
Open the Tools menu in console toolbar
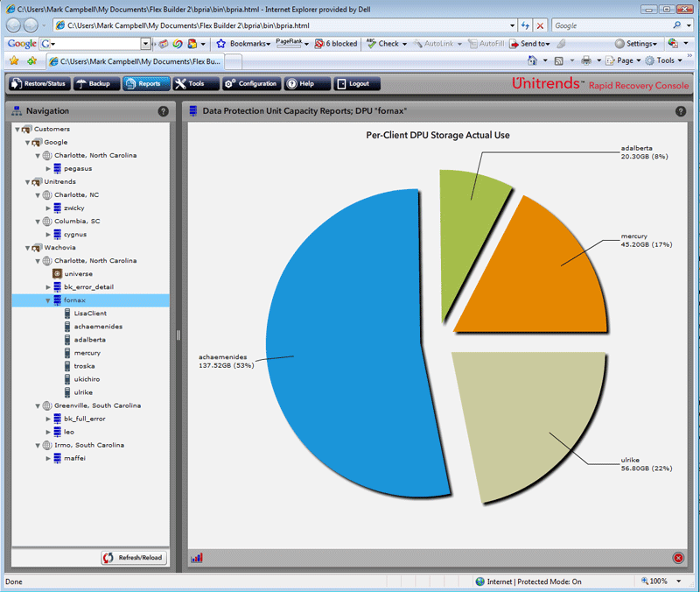195,83
